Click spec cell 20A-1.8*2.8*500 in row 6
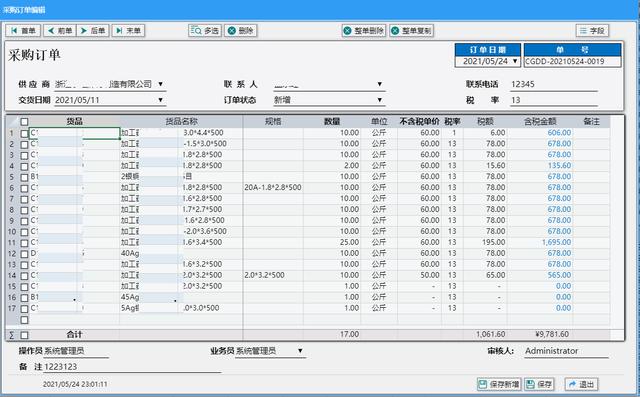Image resolution: width=640 pixels, height=397 pixels. (x=273, y=188)
